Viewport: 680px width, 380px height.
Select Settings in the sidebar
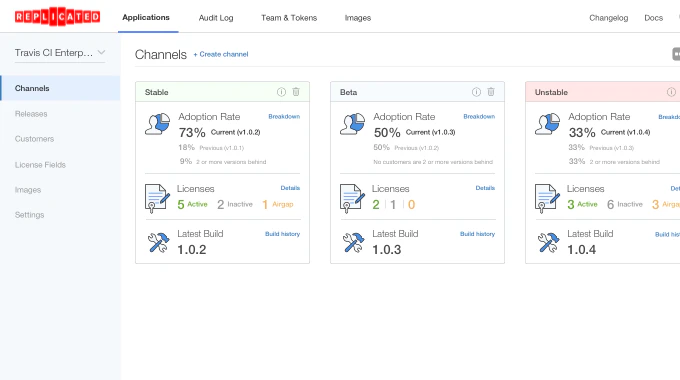point(29,215)
